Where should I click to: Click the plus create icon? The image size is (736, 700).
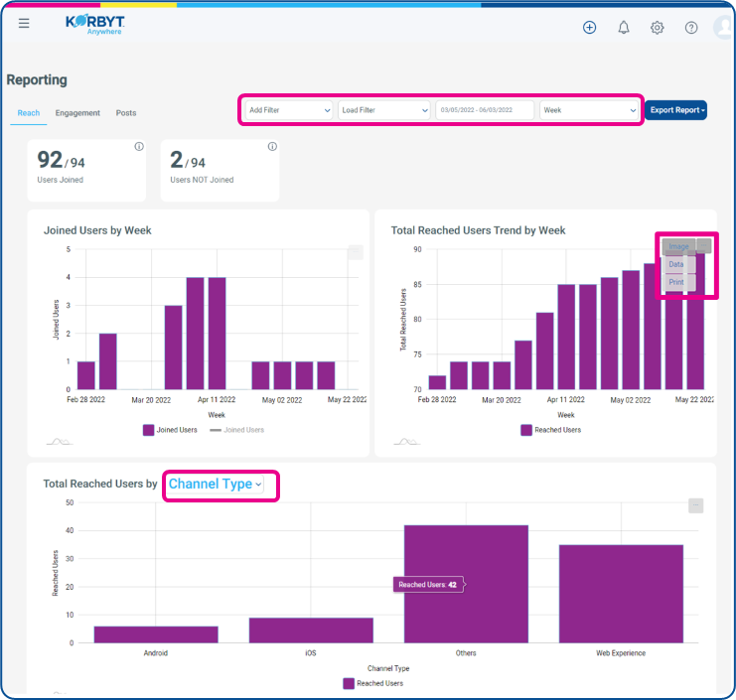click(x=590, y=28)
